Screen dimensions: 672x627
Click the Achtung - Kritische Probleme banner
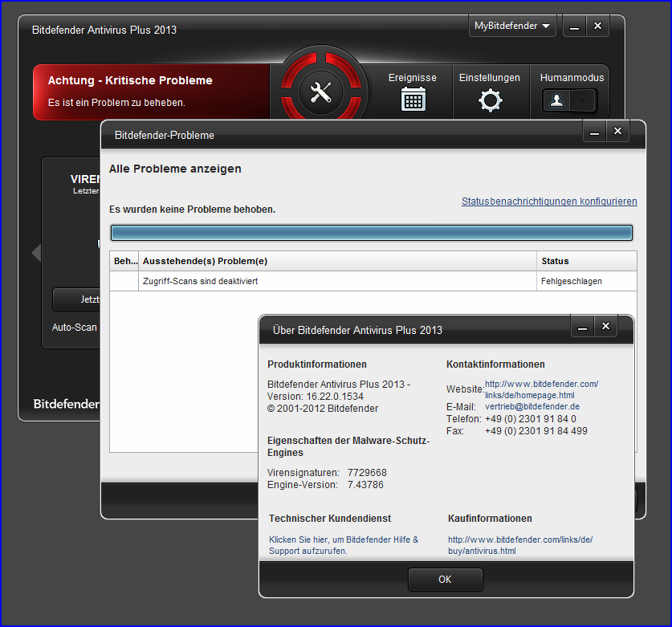151,92
